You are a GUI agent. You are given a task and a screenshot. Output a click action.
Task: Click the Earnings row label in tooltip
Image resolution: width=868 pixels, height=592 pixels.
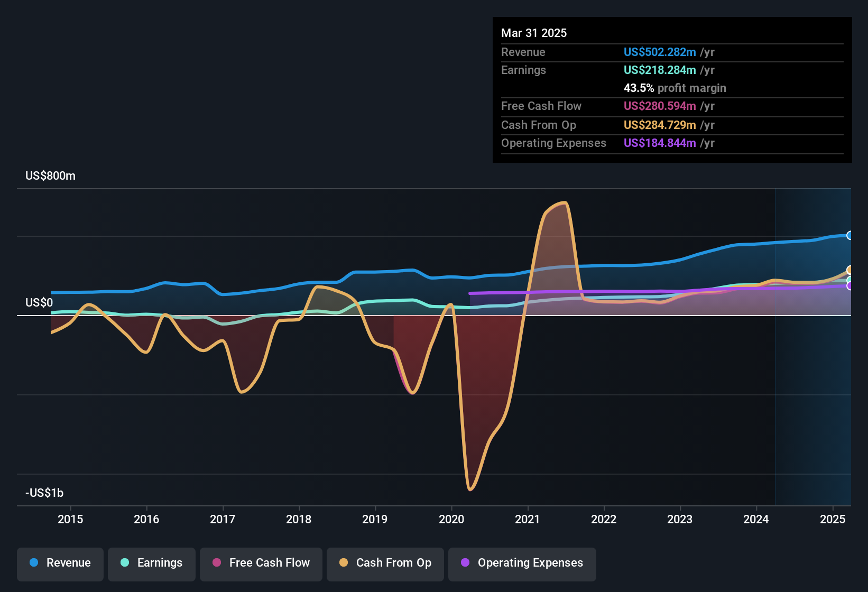[x=523, y=70]
